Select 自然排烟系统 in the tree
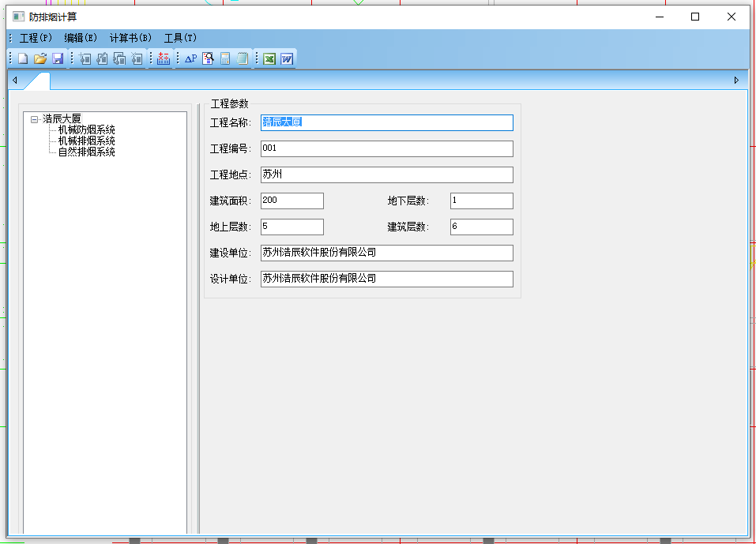756x544 pixels. coord(85,152)
